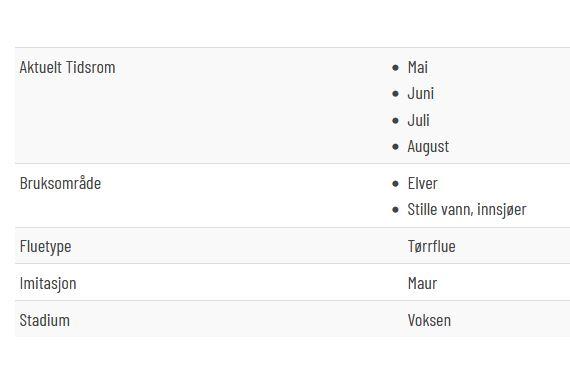Image resolution: width=570 pixels, height=382 pixels.
Task: Click the Bruksområde label
Action: (x=60, y=183)
